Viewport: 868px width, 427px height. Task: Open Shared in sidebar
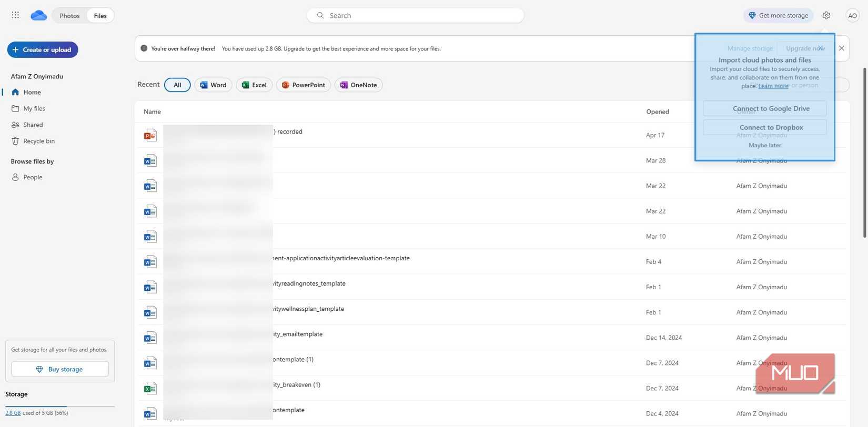click(33, 125)
